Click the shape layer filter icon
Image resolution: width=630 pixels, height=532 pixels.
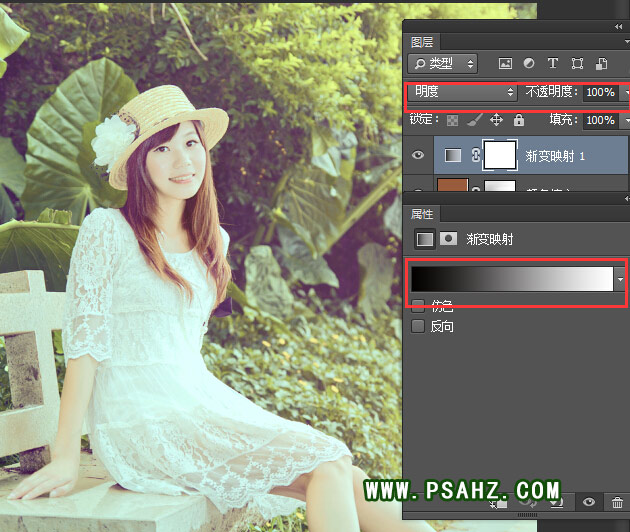tap(576, 64)
